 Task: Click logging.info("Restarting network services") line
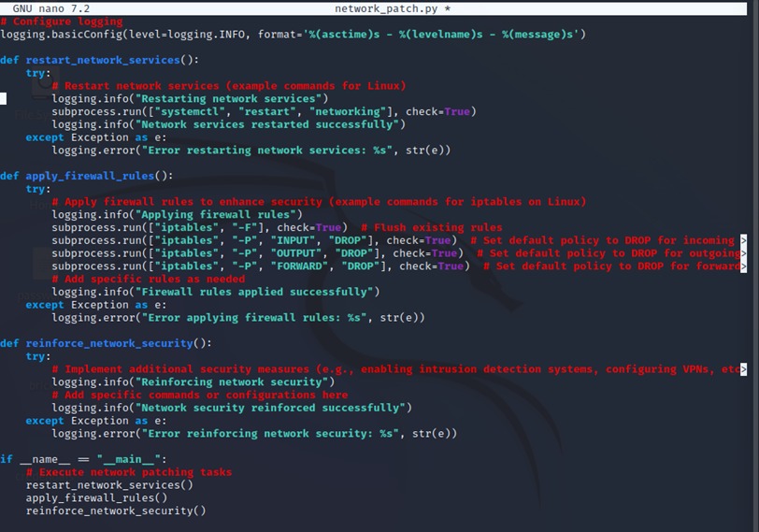coord(190,99)
